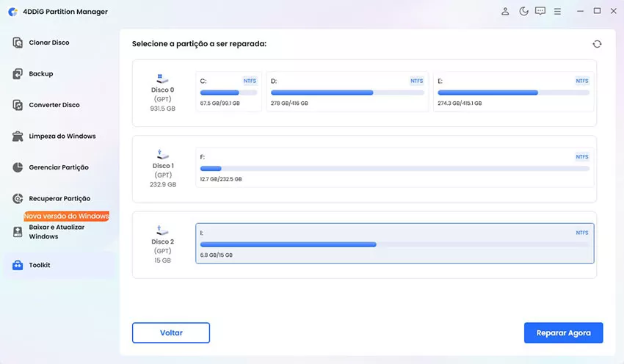Click the Disco 1 USB drive icon
The height and width of the screenshot is (364, 624).
coord(162,154)
